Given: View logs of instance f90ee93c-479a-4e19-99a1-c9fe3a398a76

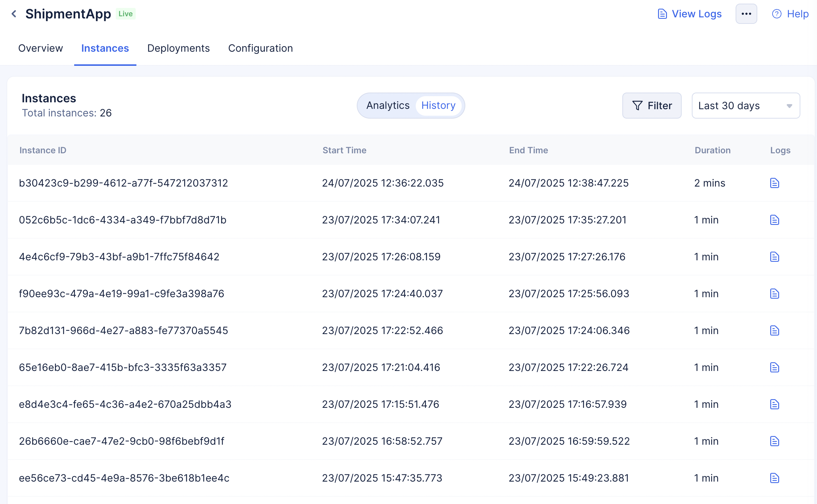Looking at the screenshot, I should point(774,294).
